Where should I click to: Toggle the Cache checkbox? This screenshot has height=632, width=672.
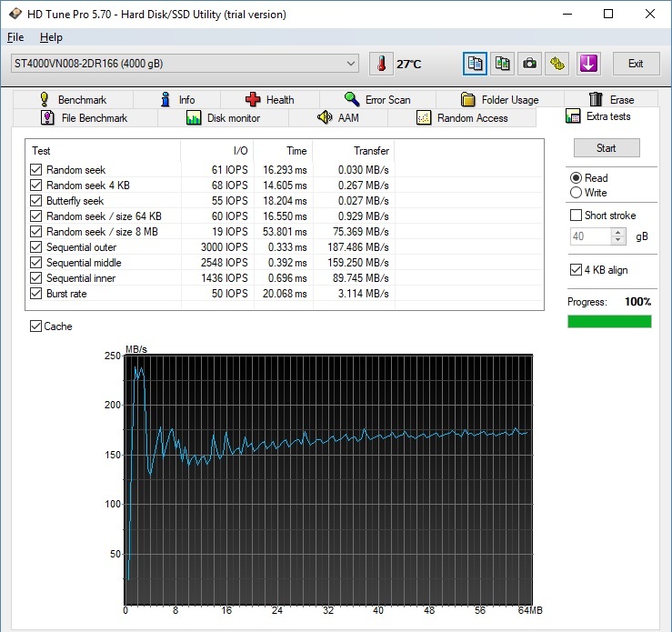click(35, 326)
